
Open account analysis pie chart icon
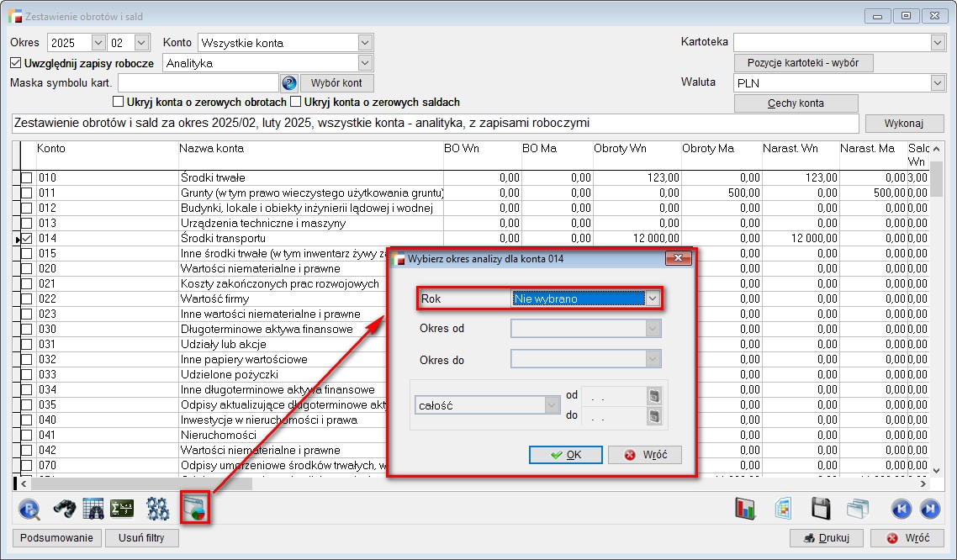click(x=194, y=509)
